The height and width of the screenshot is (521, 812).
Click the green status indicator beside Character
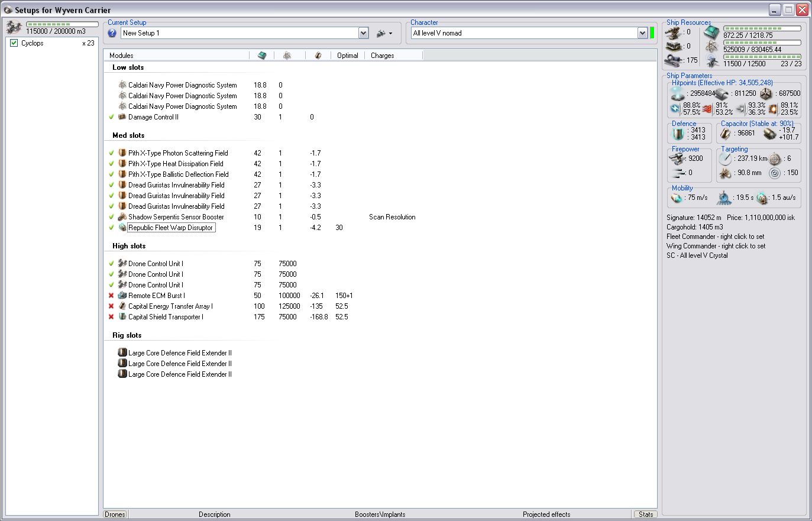click(x=652, y=33)
